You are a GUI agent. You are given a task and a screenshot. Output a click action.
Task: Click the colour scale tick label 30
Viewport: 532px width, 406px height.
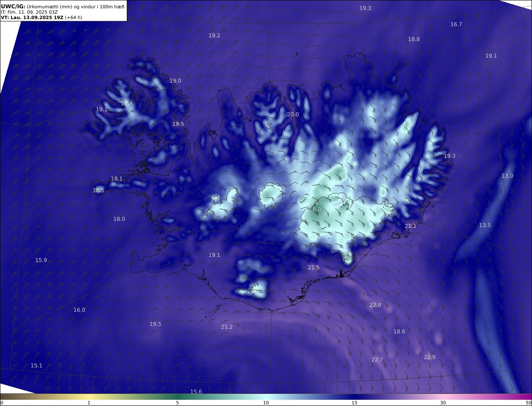pyautogui.click(x=443, y=403)
